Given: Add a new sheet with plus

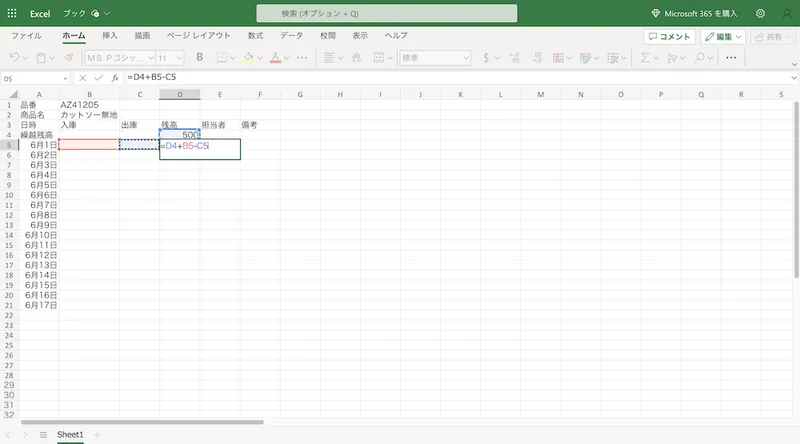Looking at the screenshot, I should point(97,435).
